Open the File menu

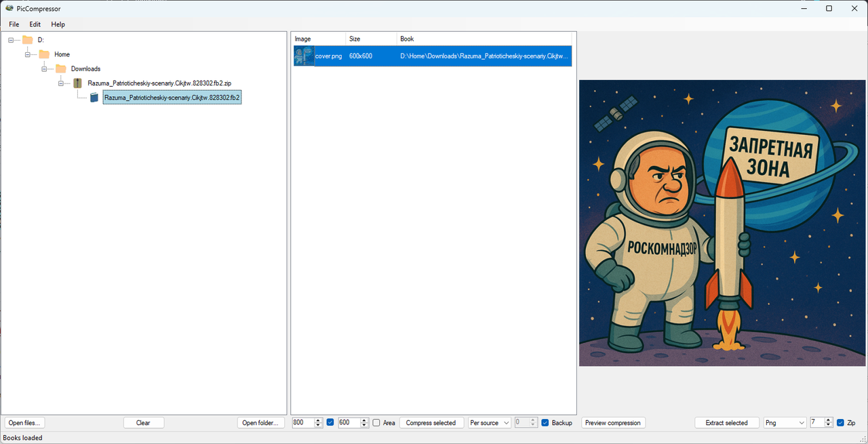(14, 24)
